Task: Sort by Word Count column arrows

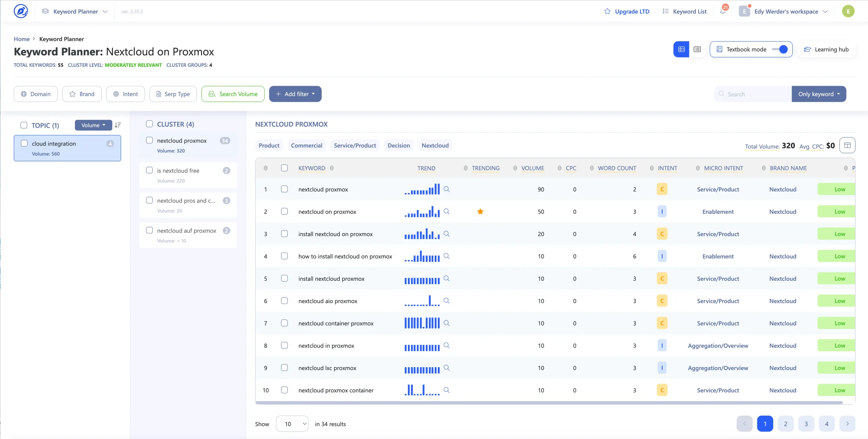Action: click(x=592, y=168)
